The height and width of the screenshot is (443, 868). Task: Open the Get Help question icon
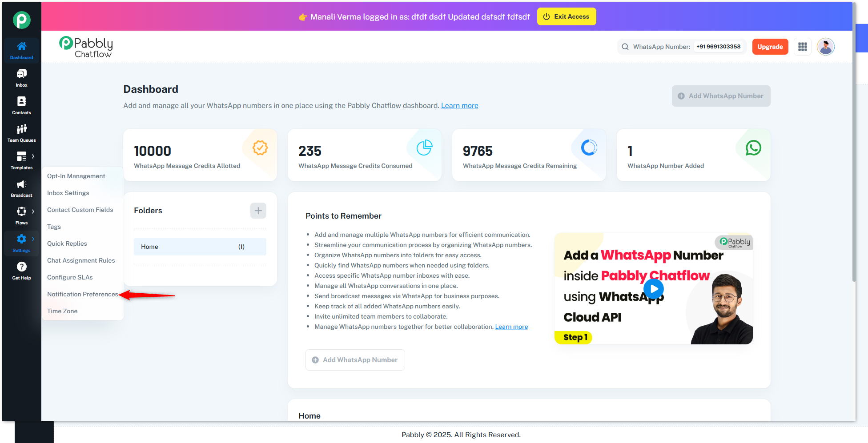coord(21,267)
